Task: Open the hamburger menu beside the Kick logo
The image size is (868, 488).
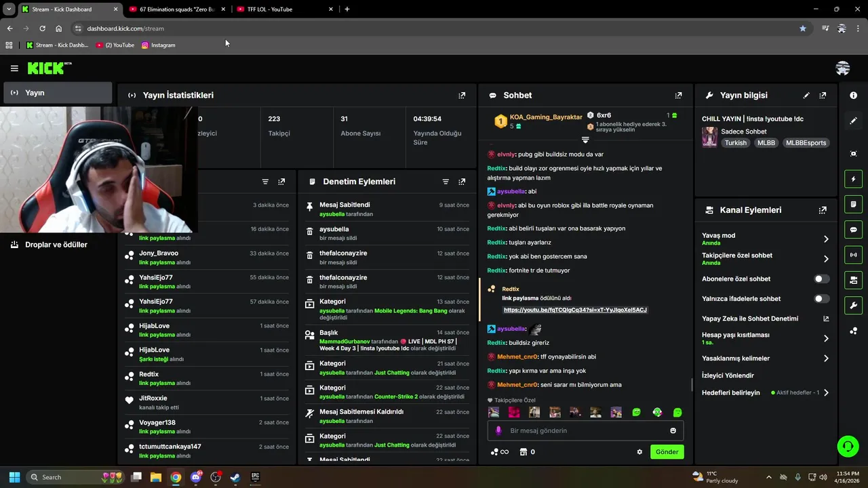Action: click(14, 68)
